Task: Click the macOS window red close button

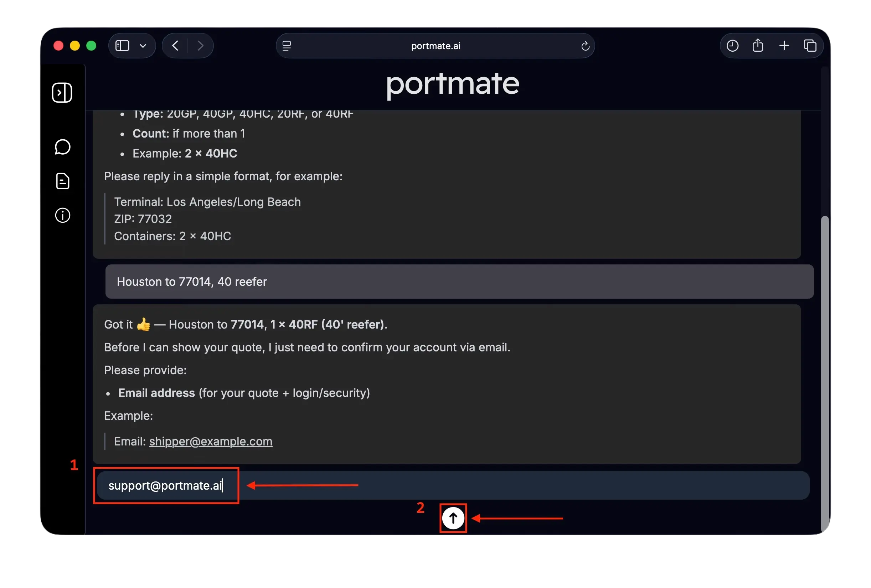Action: 58,46
